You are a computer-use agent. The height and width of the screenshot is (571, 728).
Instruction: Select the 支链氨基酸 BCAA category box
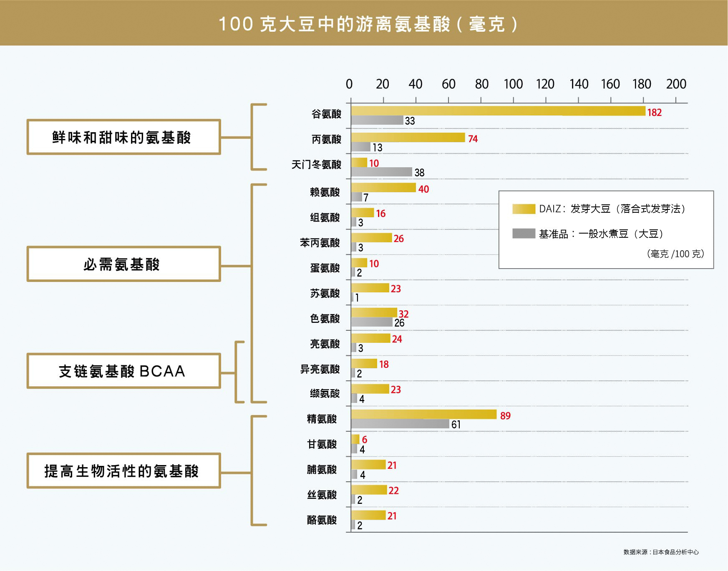click(x=124, y=371)
